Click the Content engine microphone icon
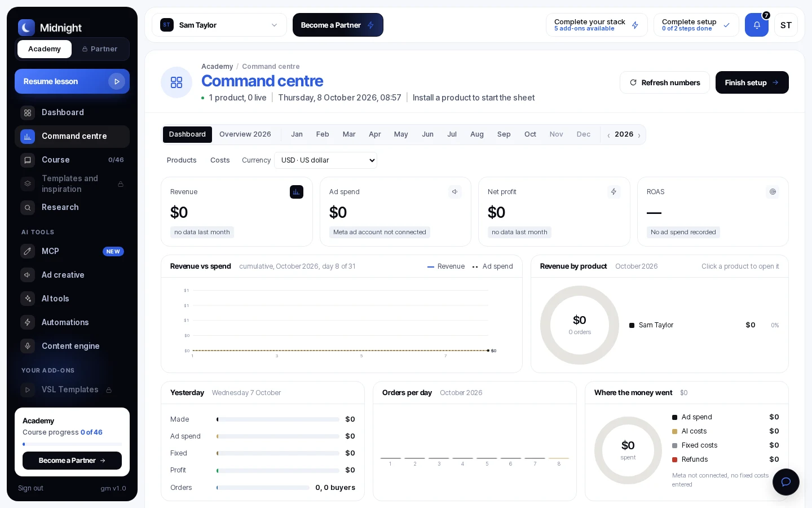812x508 pixels. click(28, 346)
